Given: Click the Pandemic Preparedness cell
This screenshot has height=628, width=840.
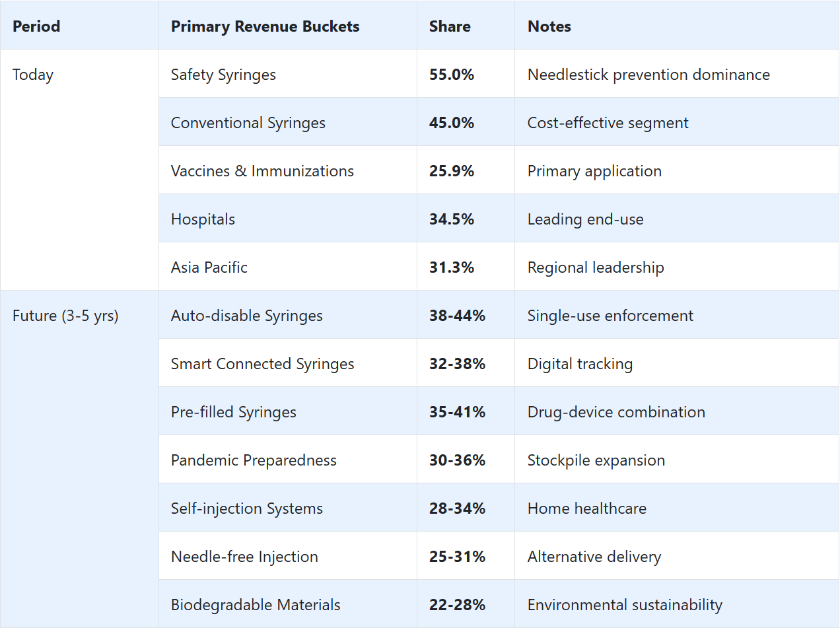Looking at the screenshot, I should click(254, 460).
